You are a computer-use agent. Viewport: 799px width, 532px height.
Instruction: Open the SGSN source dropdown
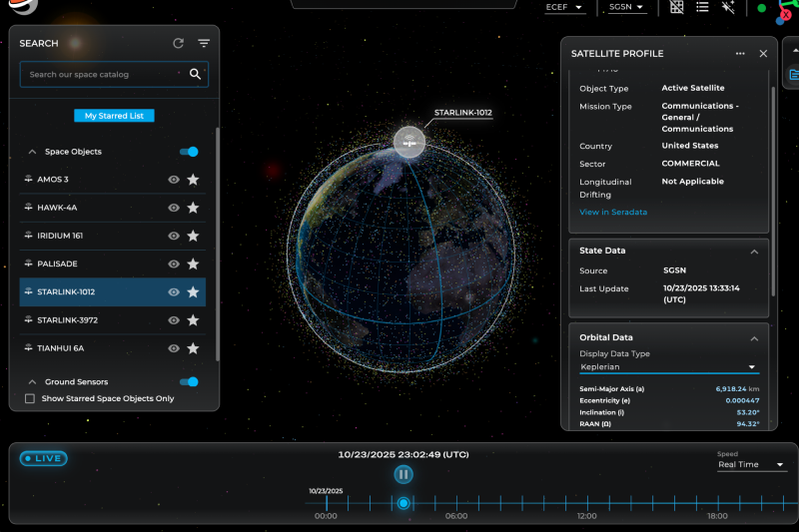[627, 7]
